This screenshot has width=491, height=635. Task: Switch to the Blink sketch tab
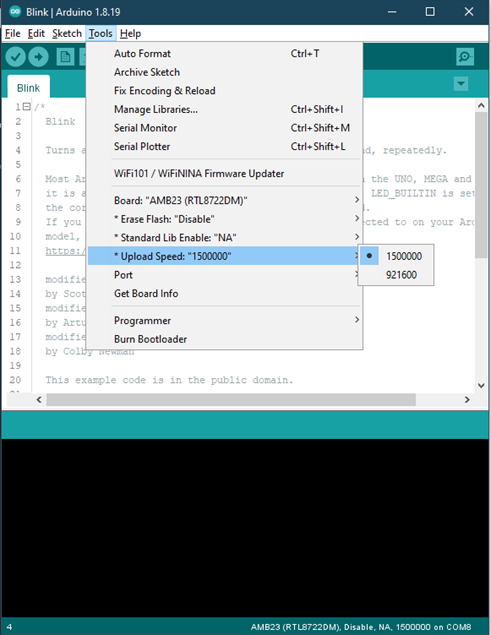[28, 88]
